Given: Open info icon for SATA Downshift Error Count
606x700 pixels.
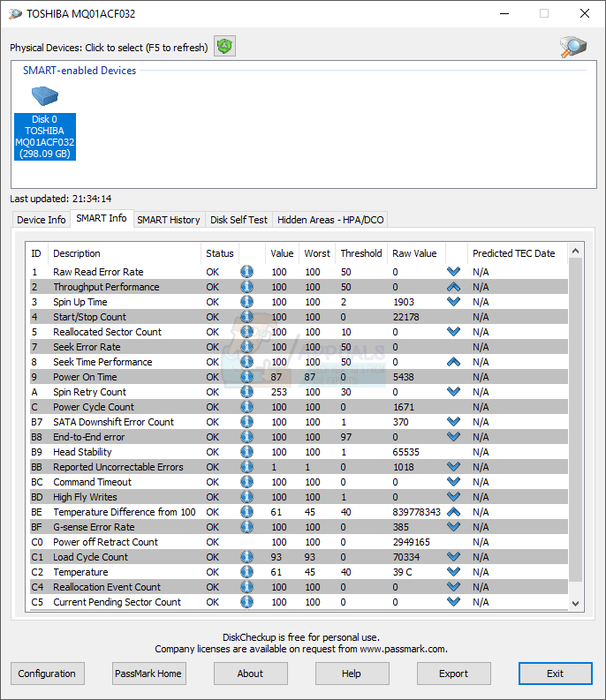Looking at the screenshot, I should coord(246,422).
